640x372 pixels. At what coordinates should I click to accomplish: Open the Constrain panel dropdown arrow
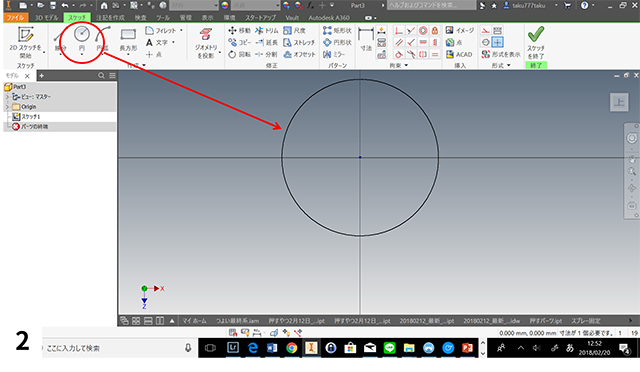click(x=406, y=65)
